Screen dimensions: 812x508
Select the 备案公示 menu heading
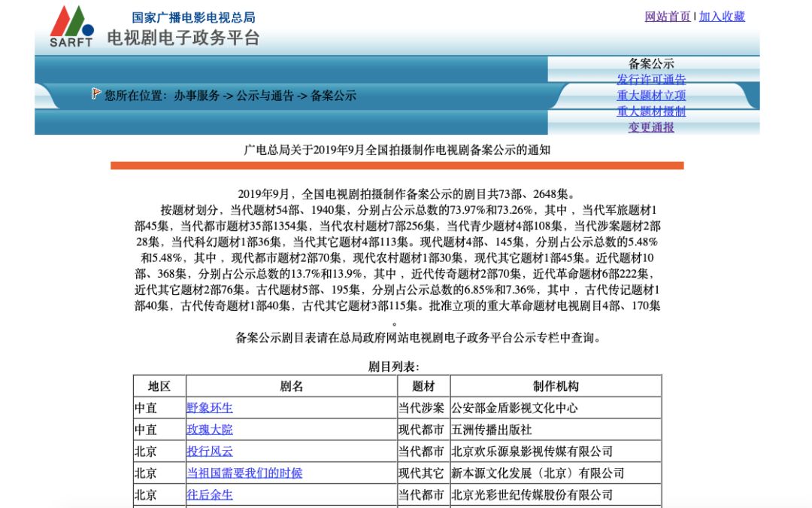651,64
